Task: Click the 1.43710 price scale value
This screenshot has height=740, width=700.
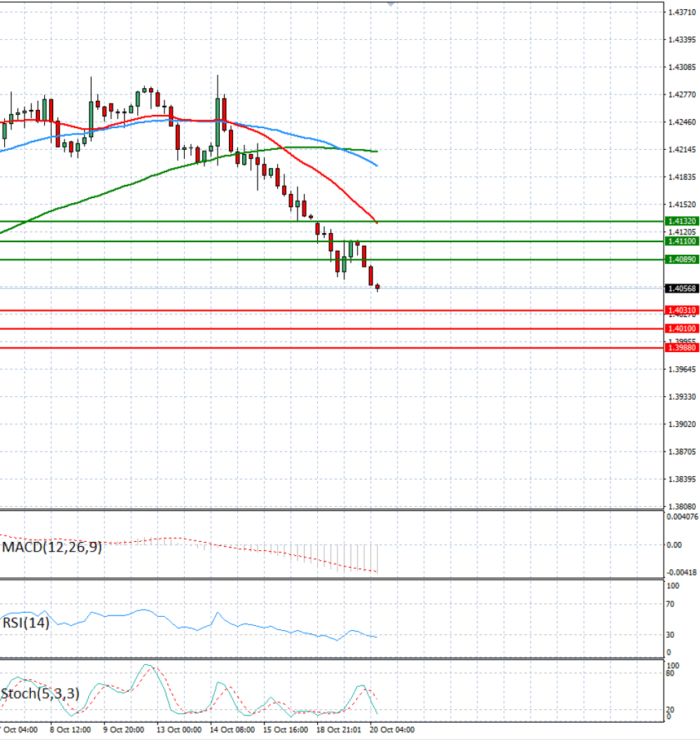Action: [682, 13]
